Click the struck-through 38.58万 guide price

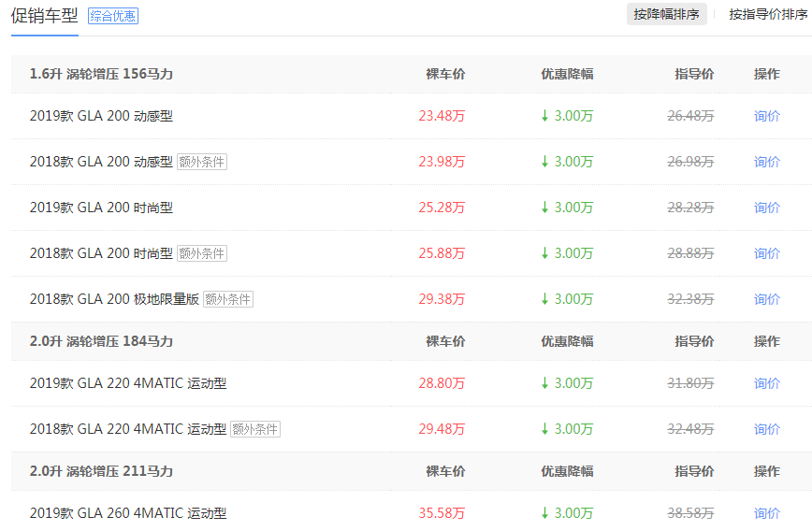click(690, 513)
